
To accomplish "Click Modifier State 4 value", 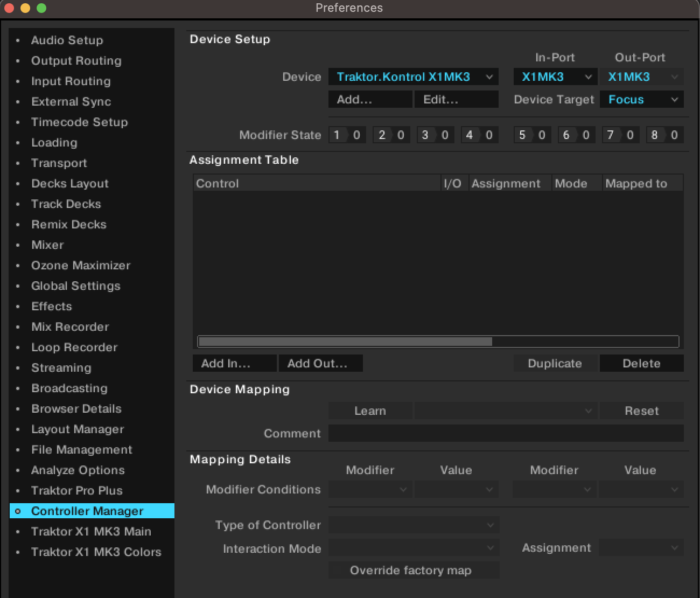I will tap(489, 135).
